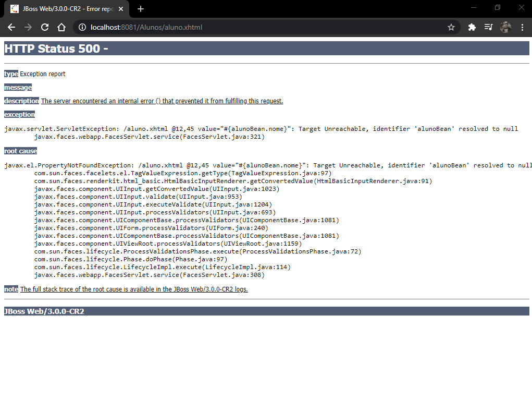Click the UIInput.java:1023 stack line
Viewport: 532px width, 400px height.
pos(156,189)
